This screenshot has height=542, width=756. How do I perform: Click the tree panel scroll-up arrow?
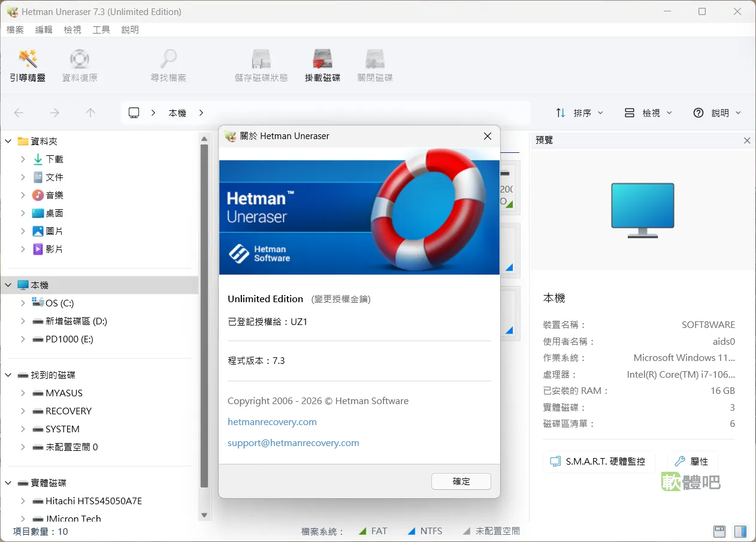click(x=204, y=139)
